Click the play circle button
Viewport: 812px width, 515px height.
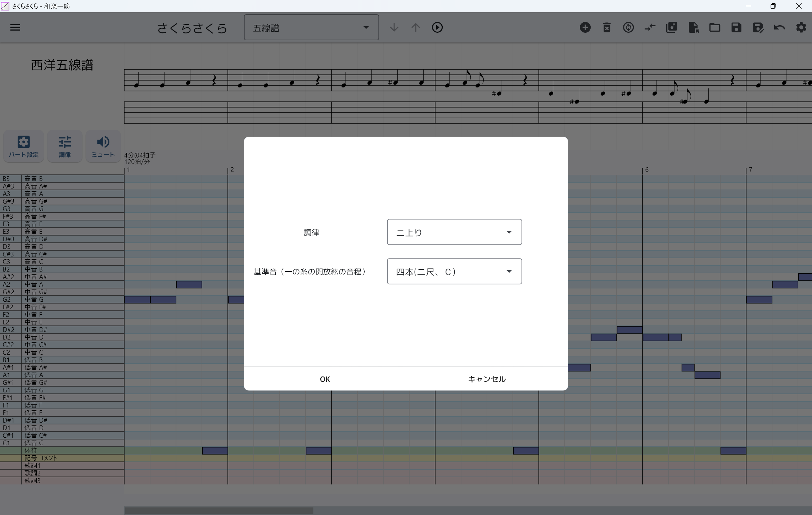pyautogui.click(x=437, y=27)
